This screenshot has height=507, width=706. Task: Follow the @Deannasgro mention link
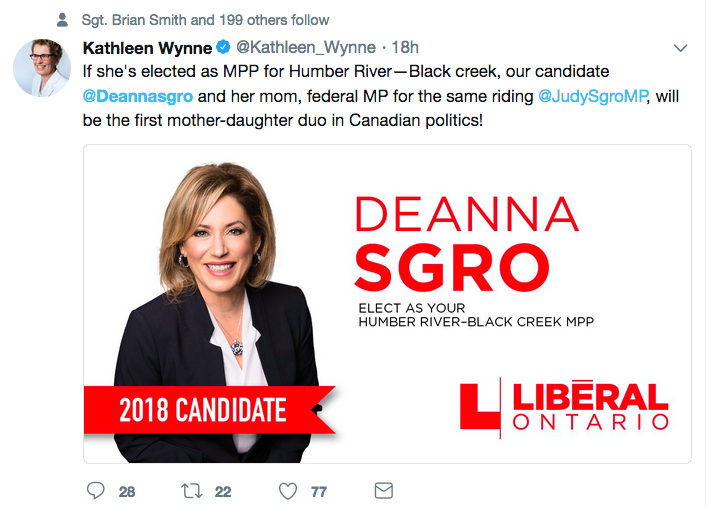click(x=137, y=98)
